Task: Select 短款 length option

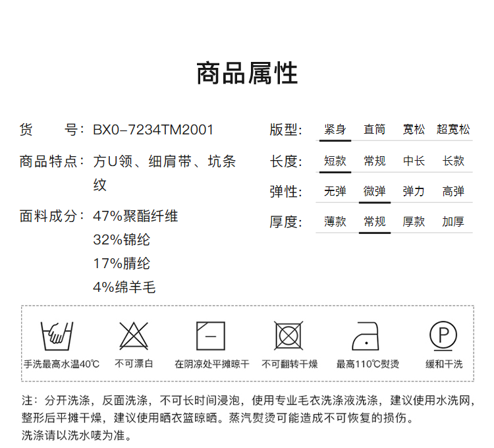Action: pyautogui.click(x=335, y=161)
